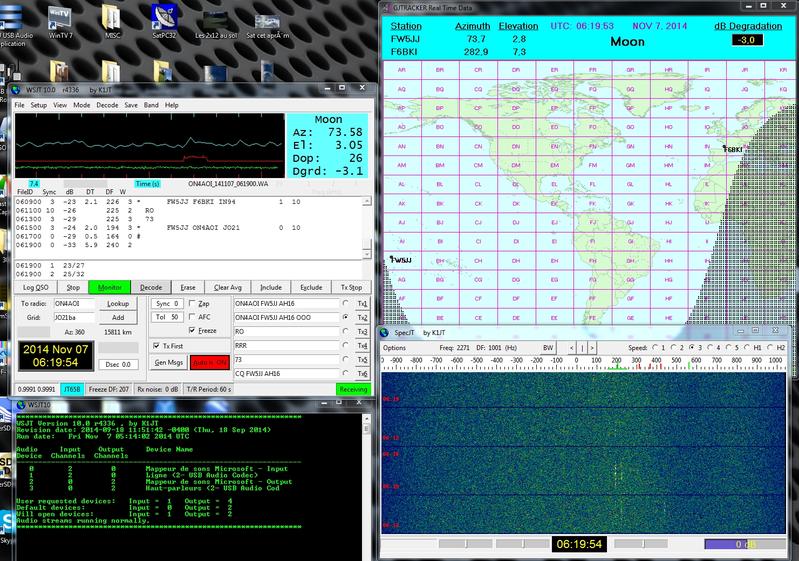The width and height of the screenshot is (799, 561).
Task: Click SpecJT right arrow '>' button
Action: tap(592, 348)
